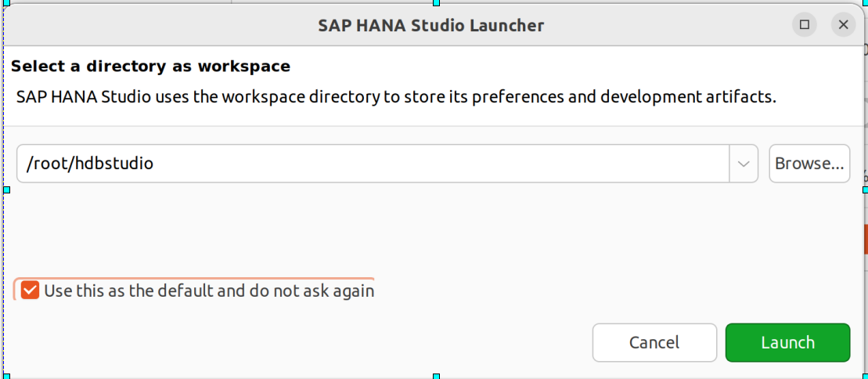Screen dimensions: 868x379
Task: Disable "Use this as the default" checkbox
Action: 30,290
